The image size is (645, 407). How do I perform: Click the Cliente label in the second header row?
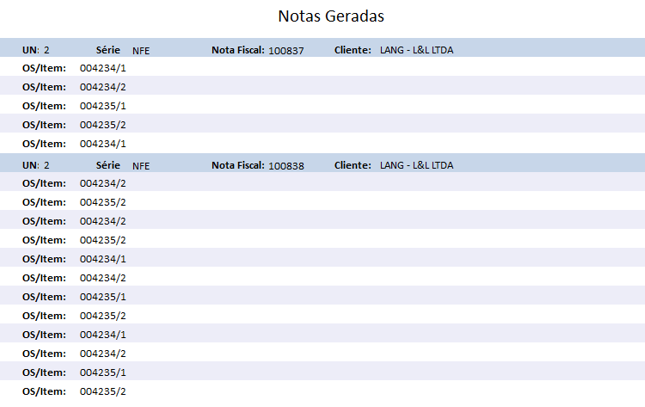(x=353, y=164)
